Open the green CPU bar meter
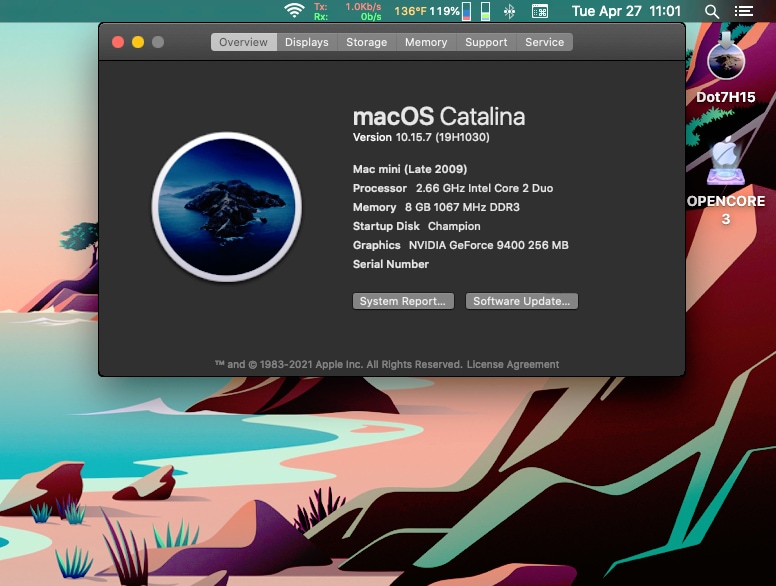The image size is (776, 586). pos(485,11)
